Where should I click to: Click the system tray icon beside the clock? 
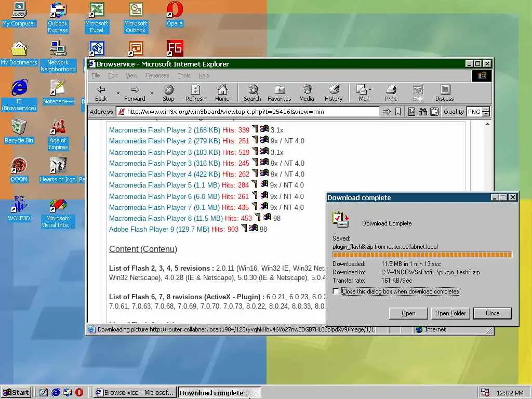(485, 392)
